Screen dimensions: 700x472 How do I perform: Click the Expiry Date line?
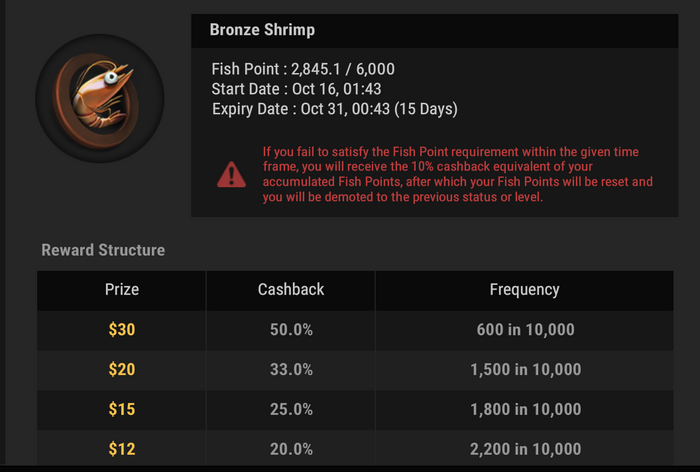coord(334,109)
